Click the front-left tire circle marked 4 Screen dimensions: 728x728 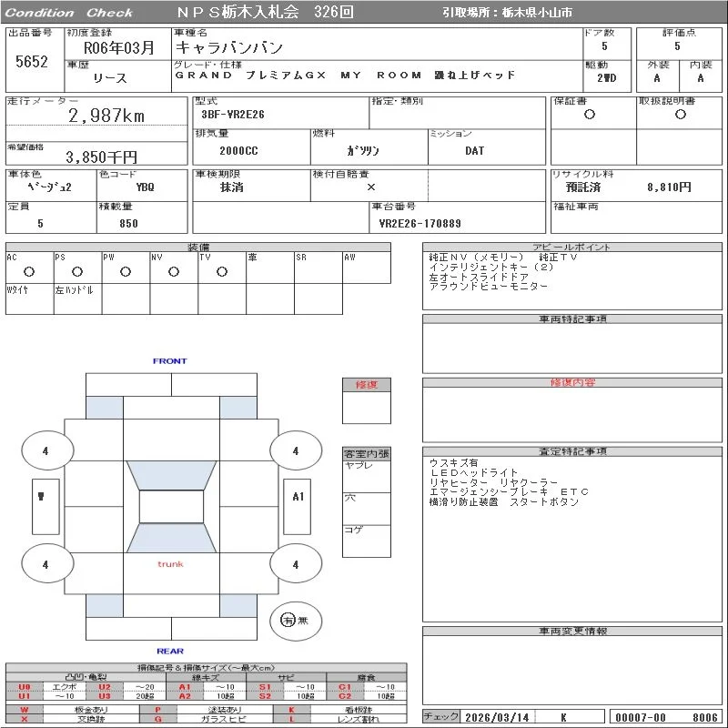[47, 450]
